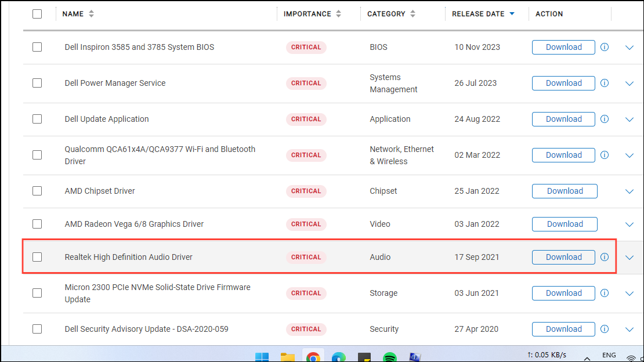Image resolution: width=644 pixels, height=362 pixels.
Task: Expand Dell Power Manager Service details chevron
Action: click(x=629, y=84)
